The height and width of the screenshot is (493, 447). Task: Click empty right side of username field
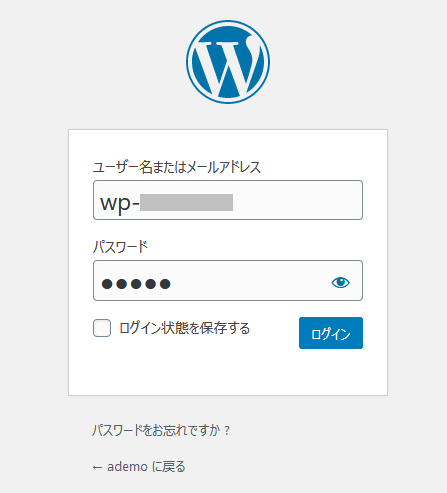tap(297, 200)
